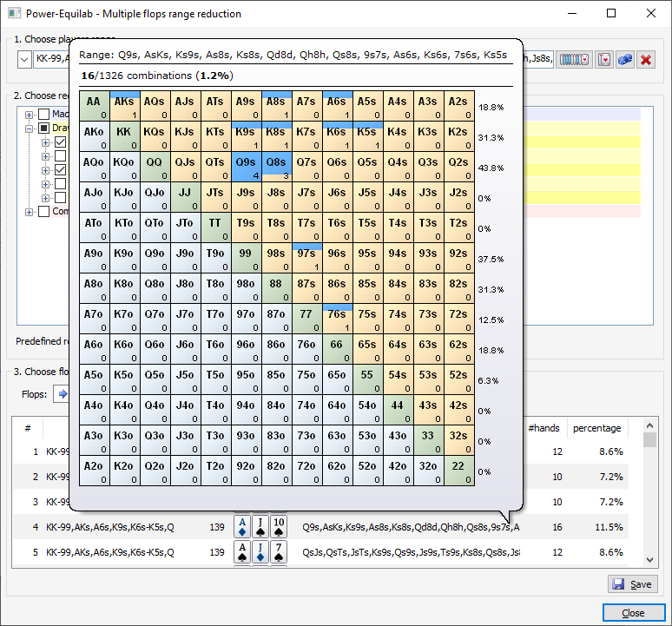
Task: Click the Jack of spades card in row 4
Action: coord(260,527)
